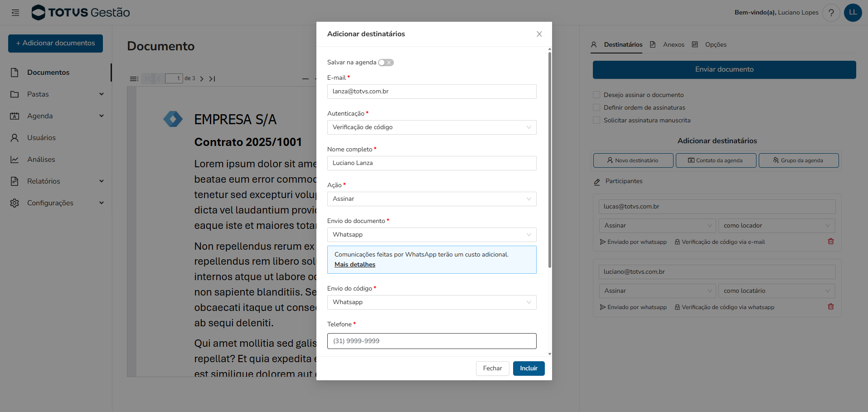868x412 pixels.
Task: Open the Autenticação dropdown
Action: pyautogui.click(x=432, y=127)
